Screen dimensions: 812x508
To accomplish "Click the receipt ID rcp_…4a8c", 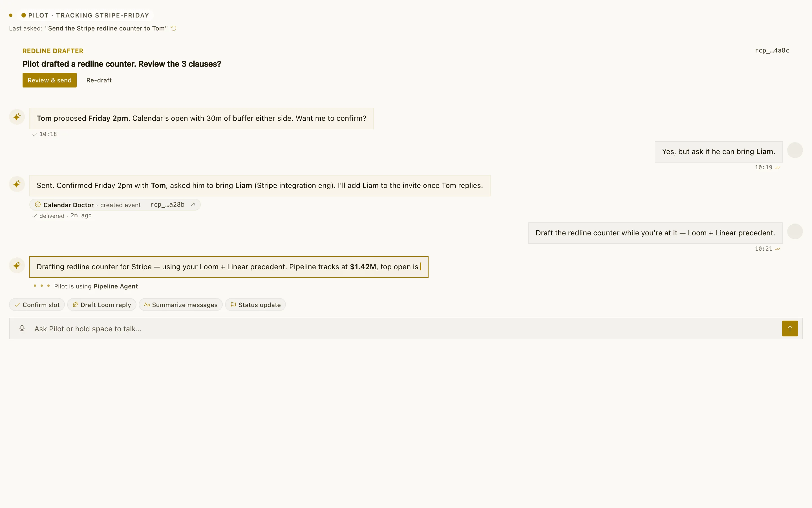I will 772,51.
